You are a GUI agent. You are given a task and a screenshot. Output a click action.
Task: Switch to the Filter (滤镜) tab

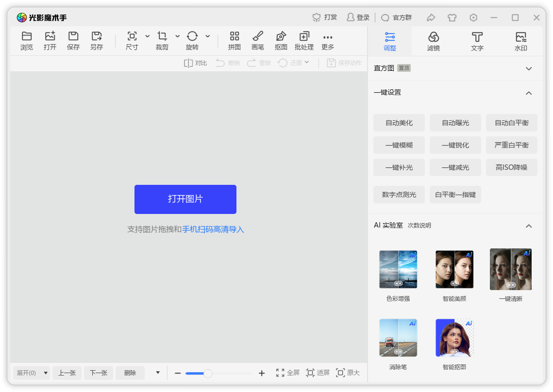tap(434, 41)
